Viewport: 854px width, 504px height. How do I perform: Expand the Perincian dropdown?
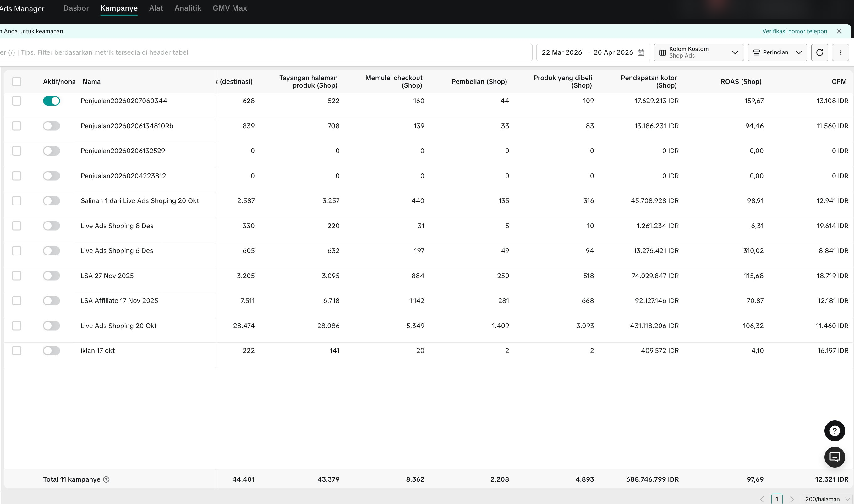pos(777,52)
